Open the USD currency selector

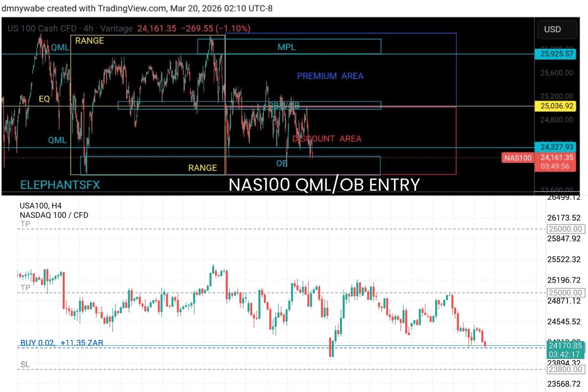(x=557, y=29)
